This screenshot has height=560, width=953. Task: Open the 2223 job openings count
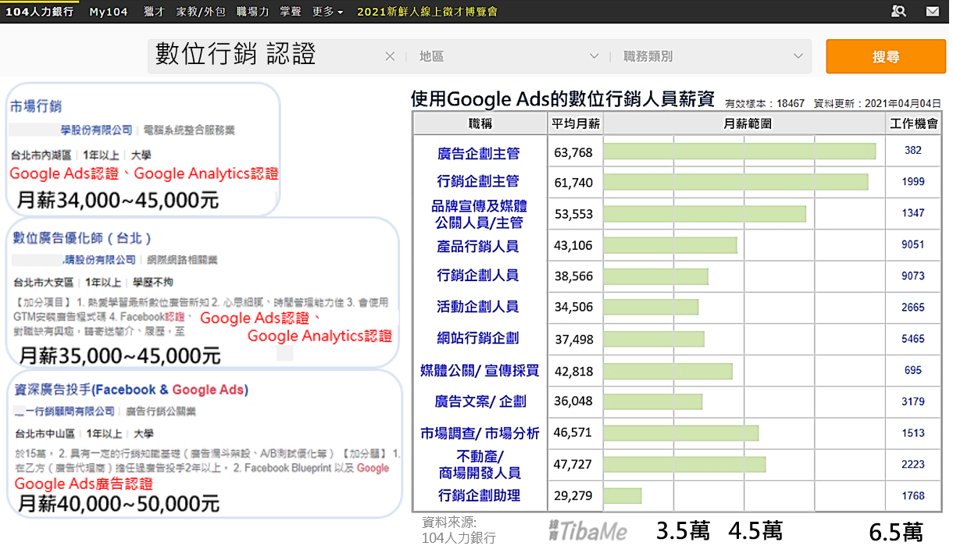pos(913,464)
